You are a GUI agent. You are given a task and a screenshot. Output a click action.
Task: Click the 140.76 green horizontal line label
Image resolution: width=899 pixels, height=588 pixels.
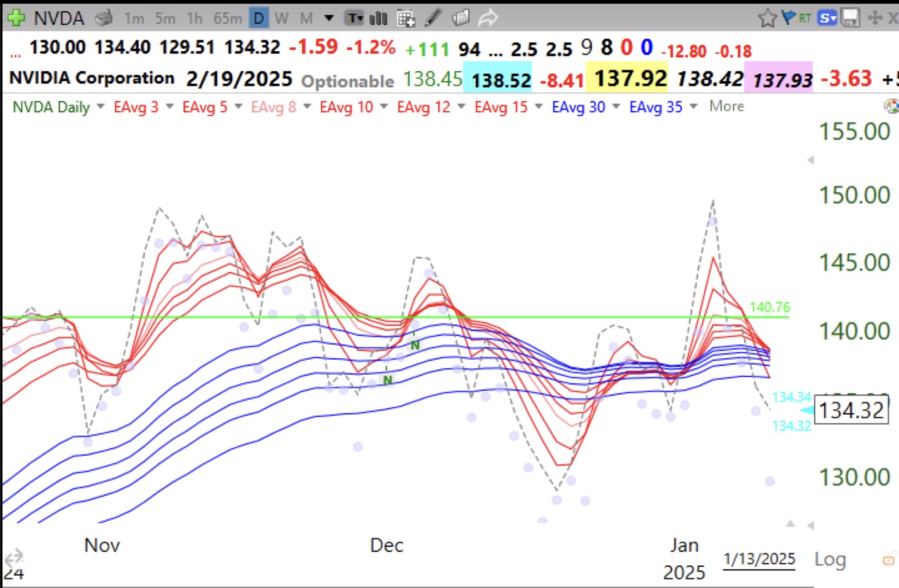coord(770,307)
